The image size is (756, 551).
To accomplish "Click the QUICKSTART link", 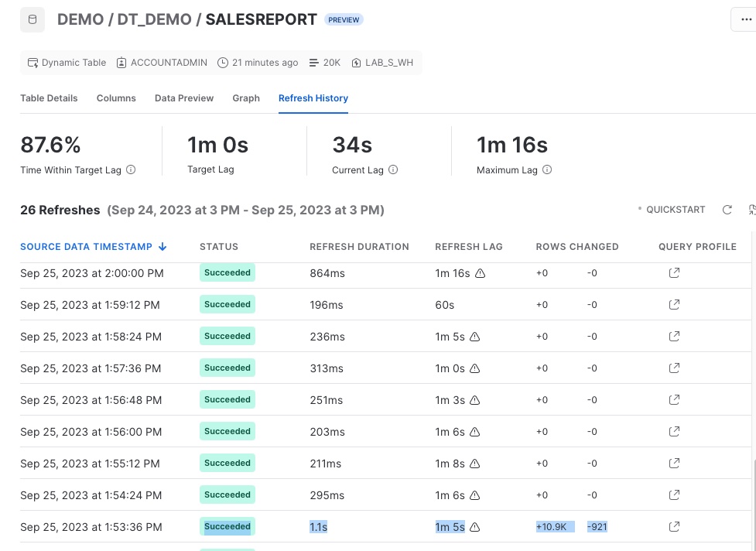I will [x=675, y=210].
